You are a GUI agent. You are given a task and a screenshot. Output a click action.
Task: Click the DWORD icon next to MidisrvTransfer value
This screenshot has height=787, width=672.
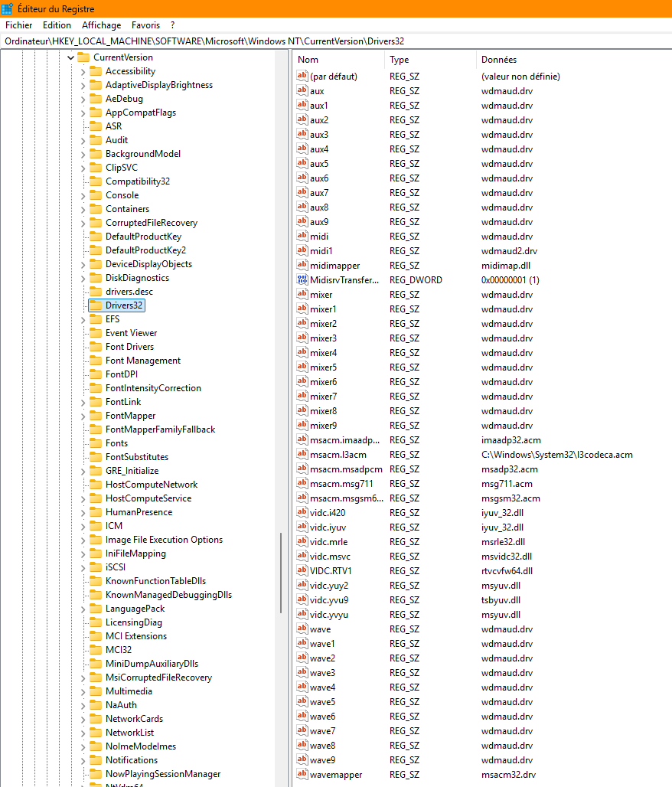302,280
